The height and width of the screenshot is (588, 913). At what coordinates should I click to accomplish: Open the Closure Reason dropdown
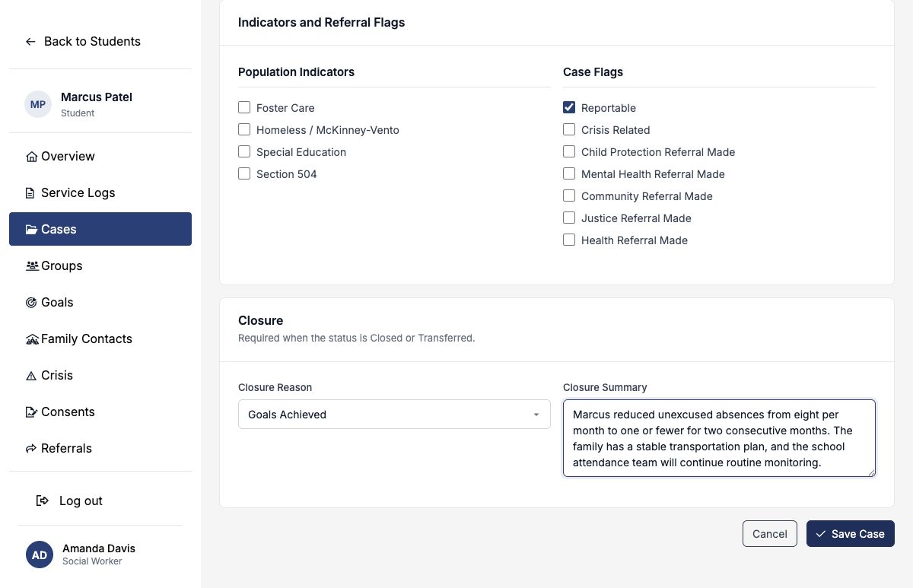[394, 415]
